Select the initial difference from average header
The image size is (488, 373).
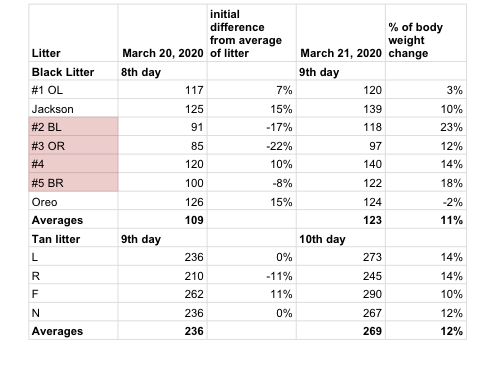coord(252,33)
